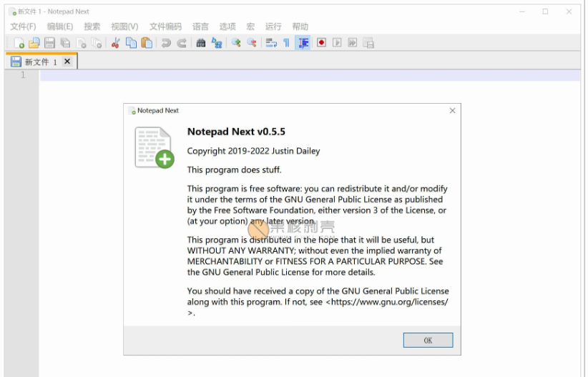Screen dimensions: 588x377
Task: Open the 语言 menu
Action: [200, 26]
